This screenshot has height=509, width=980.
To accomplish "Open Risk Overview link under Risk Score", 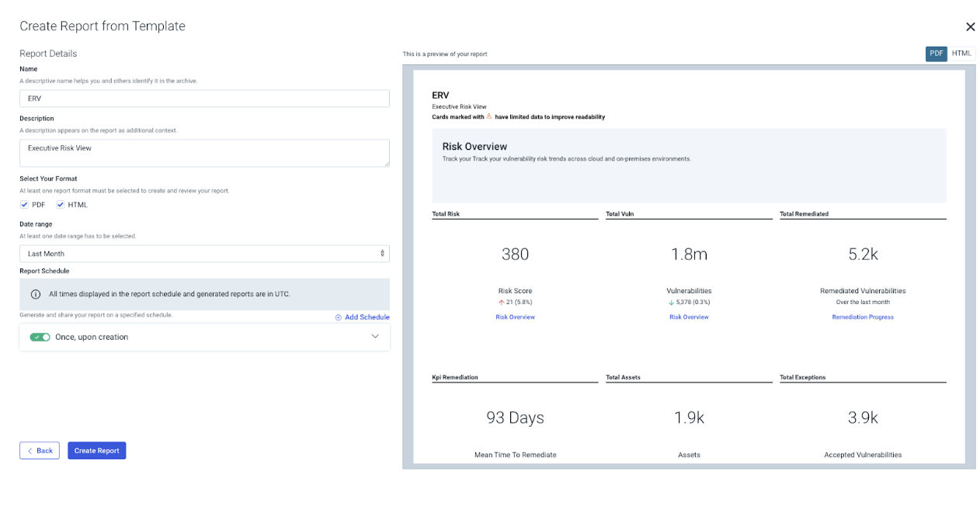I will [x=515, y=317].
